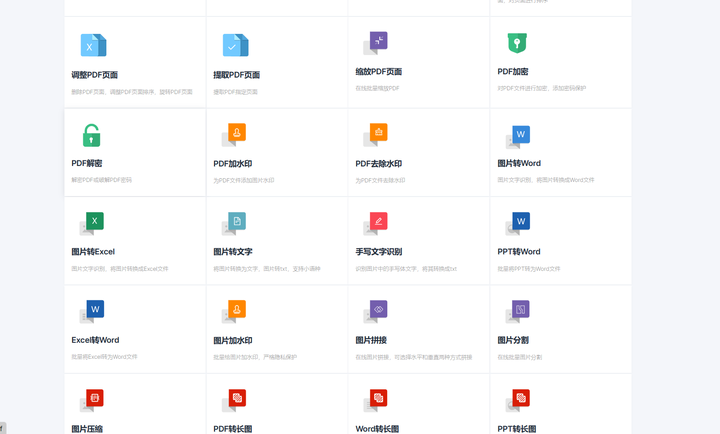Click the 缩放PDF页面 purple icon
720x434 pixels.
(x=376, y=43)
